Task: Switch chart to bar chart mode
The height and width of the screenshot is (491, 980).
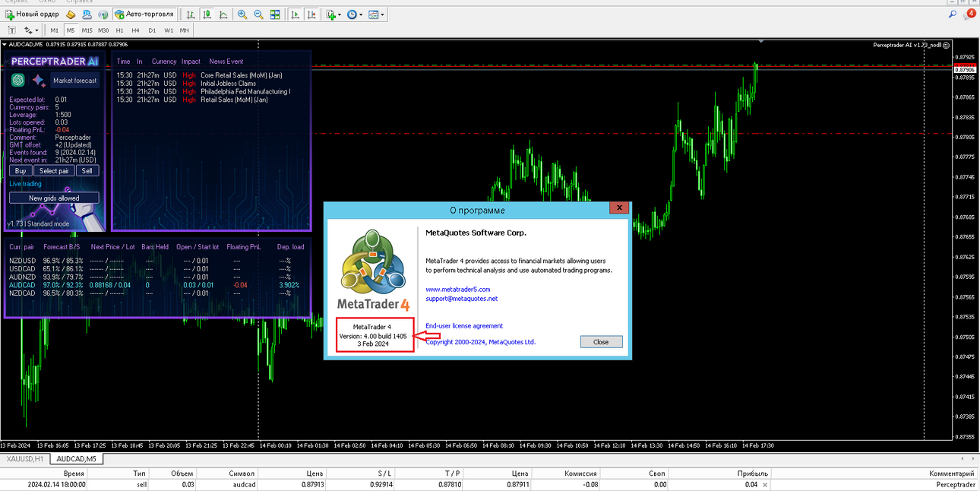Action: tap(190, 14)
